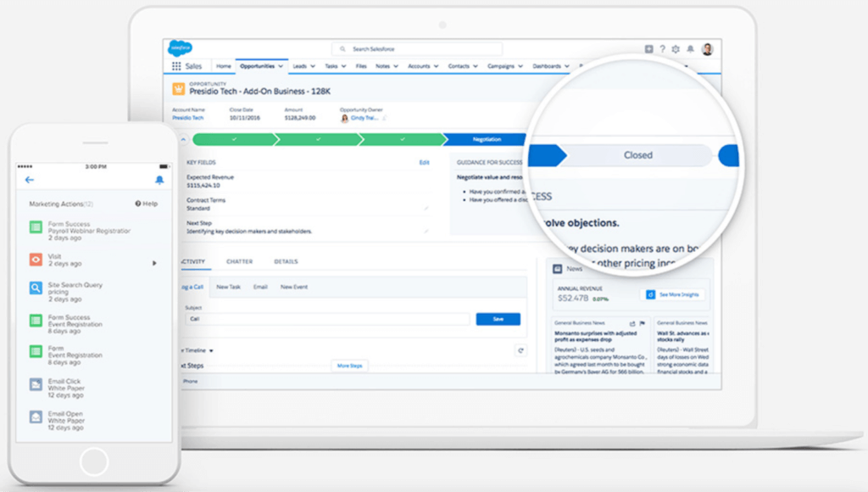Expand the Campaigns tab dropdown arrow

(520, 66)
